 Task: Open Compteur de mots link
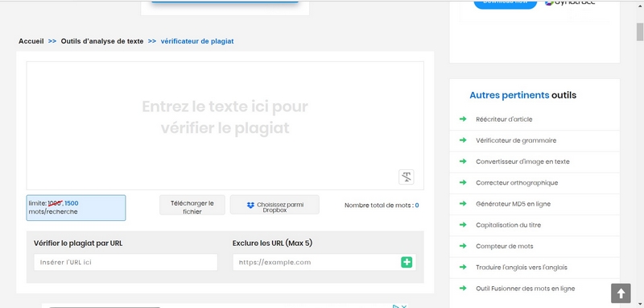tap(505, 246)
